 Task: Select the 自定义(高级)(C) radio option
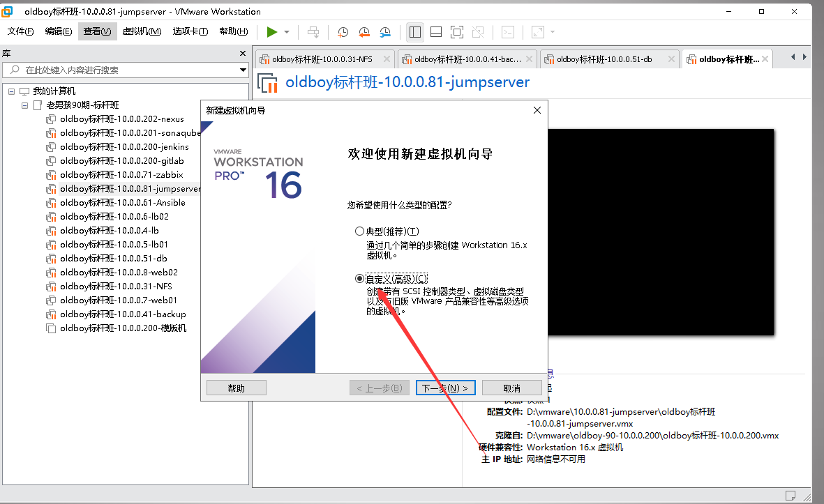(x=359, y=278)
